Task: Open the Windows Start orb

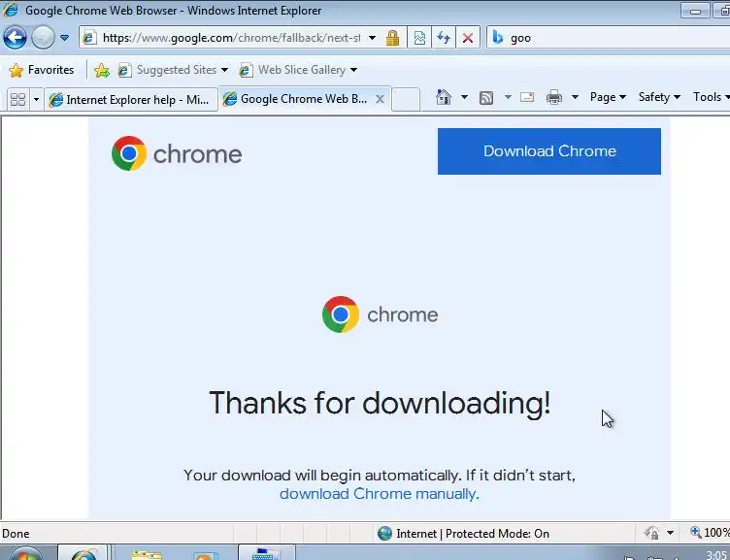Action: 25,552
